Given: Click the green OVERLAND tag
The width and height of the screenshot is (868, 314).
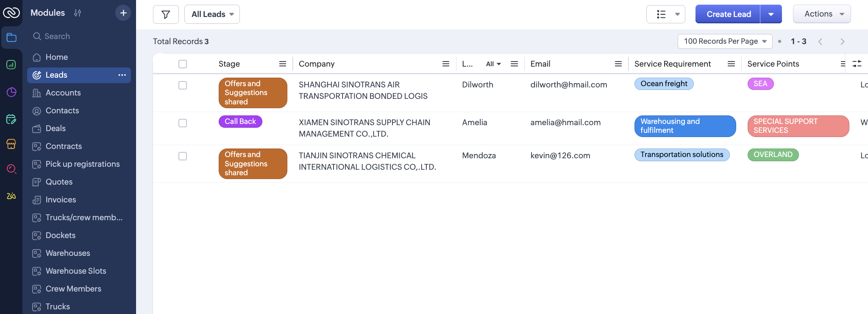Looking at the screenshot, I should [773, 154].
